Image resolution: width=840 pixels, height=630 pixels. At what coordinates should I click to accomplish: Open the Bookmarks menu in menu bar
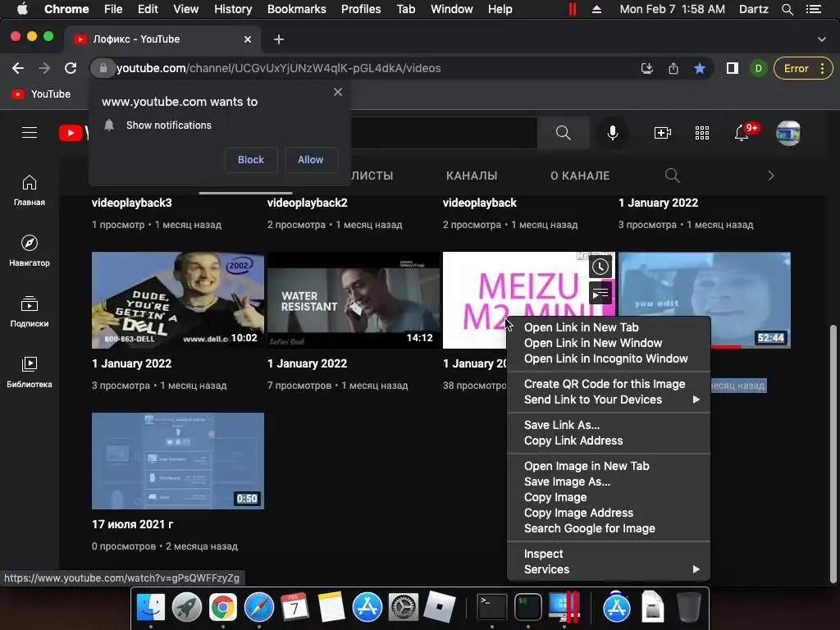[297, 9]
